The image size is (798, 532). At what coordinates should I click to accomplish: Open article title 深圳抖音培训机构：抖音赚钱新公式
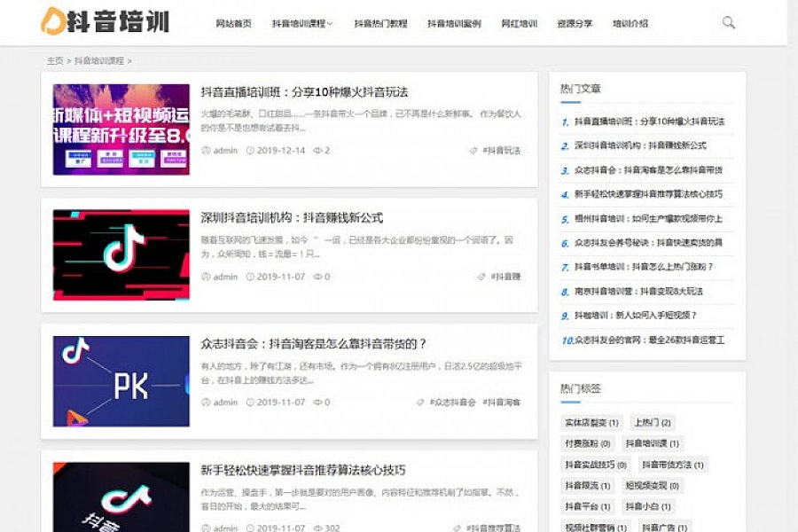point(292,218)
